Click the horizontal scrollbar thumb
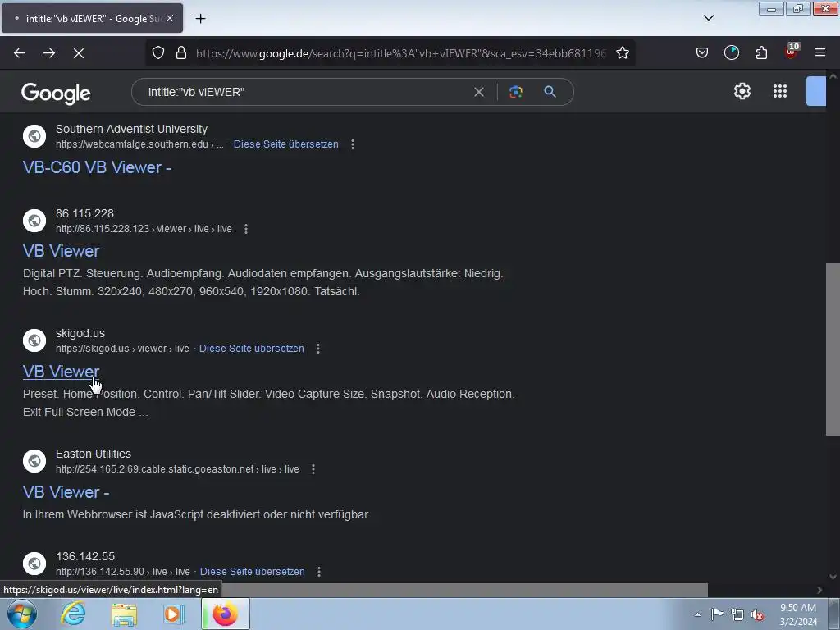Viewport: 840px width, 630px height. click(x=463, y=590)
